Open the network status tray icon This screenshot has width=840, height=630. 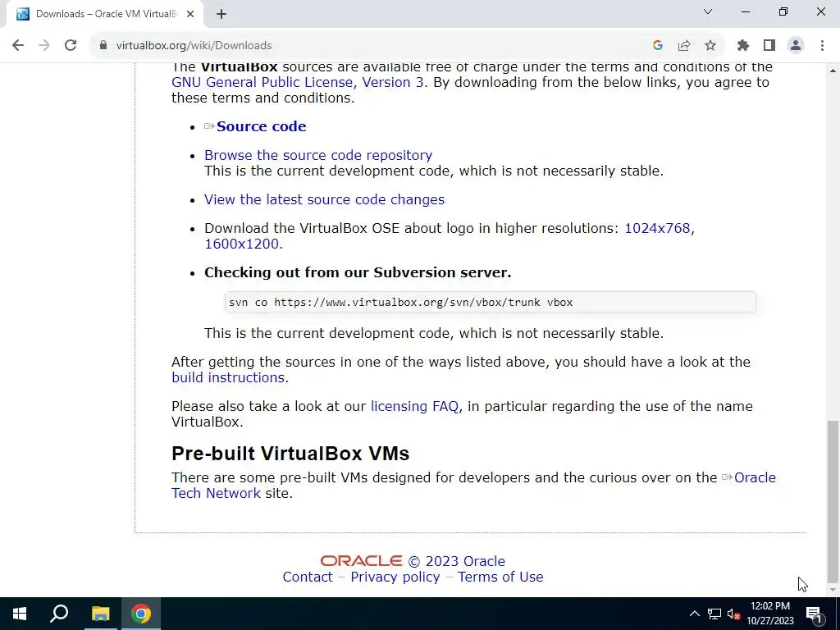[x=714, y=614]
